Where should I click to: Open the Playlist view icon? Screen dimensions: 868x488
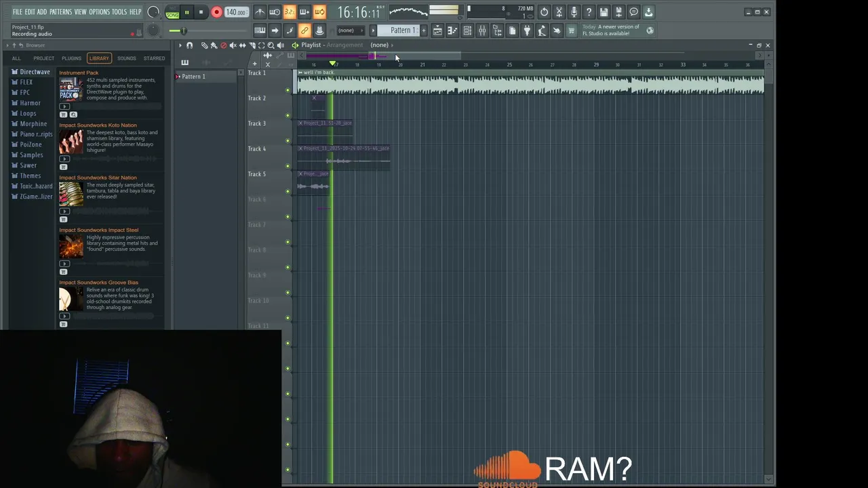pyautogui.click(x=437, y=30)
